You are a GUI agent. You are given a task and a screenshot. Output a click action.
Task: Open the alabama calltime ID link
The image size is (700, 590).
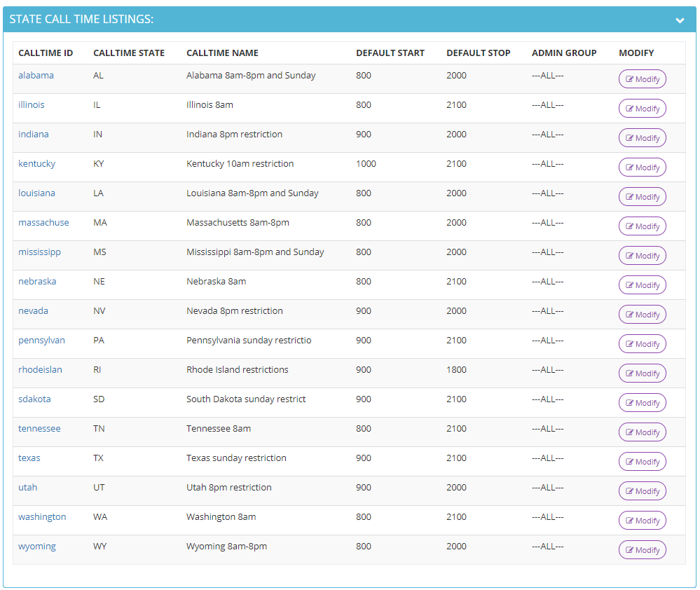tap(36, 76)
